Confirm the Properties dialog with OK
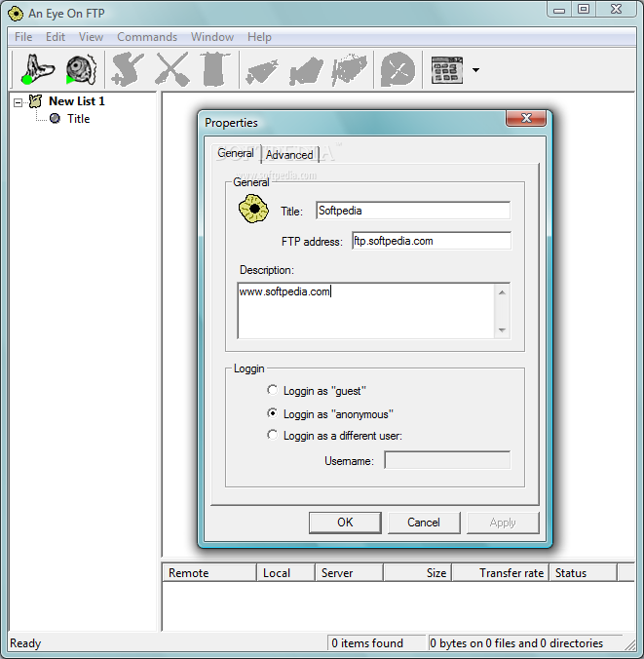The width and height of the screenshot is (644, 659). click(x=345, y=523)
